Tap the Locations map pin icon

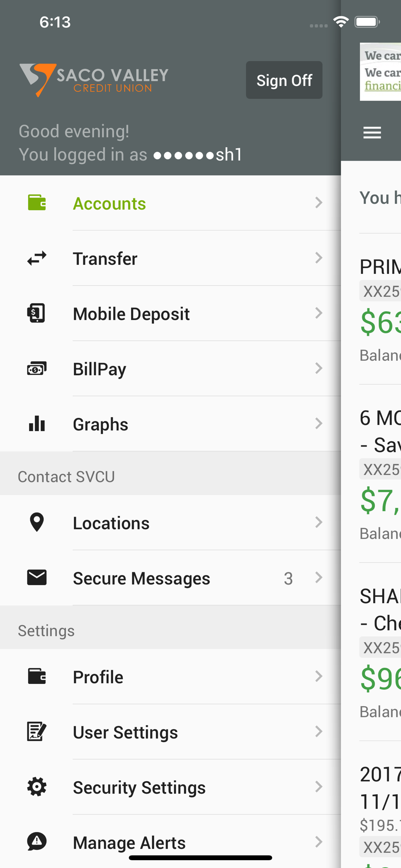(x=37, y=522)
